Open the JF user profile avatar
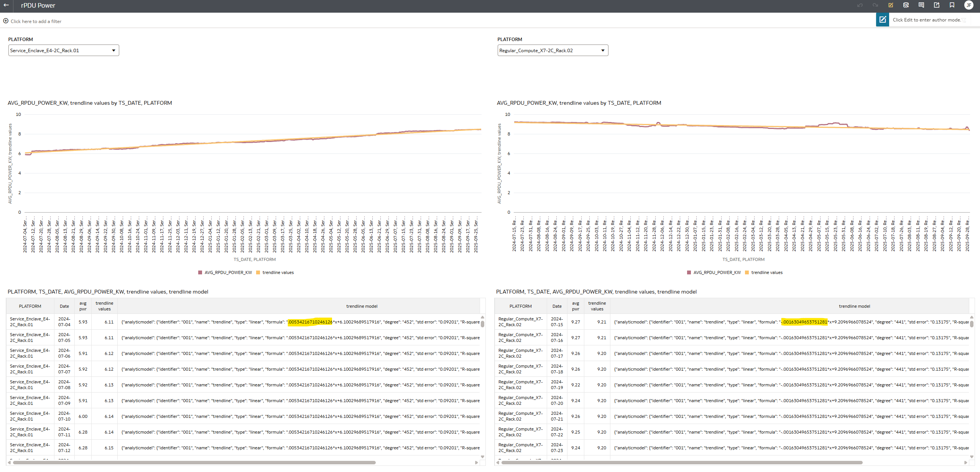Image resolution: width=980 pixels, height=472 pixels. [968, 5]
